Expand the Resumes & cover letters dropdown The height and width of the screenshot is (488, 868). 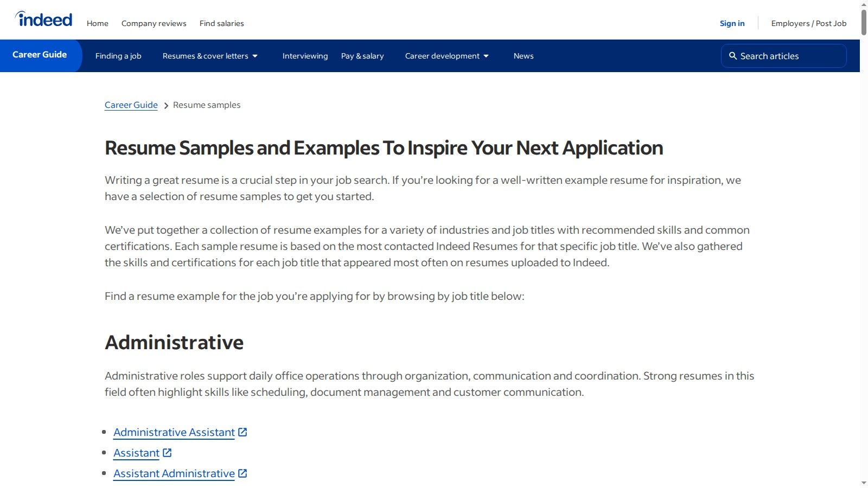point(206,56)
